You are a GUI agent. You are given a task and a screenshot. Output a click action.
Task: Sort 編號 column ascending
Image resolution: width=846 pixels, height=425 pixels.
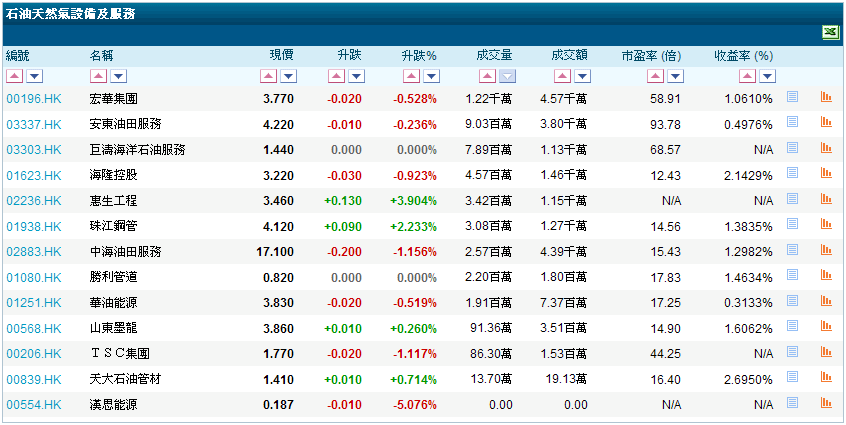pos(15,76)
